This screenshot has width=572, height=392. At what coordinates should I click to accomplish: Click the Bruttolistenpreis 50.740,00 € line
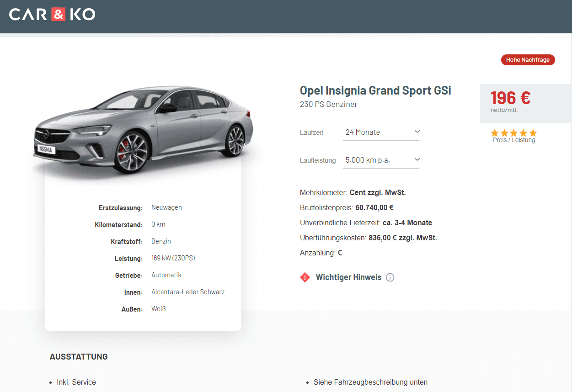(347, 207)
